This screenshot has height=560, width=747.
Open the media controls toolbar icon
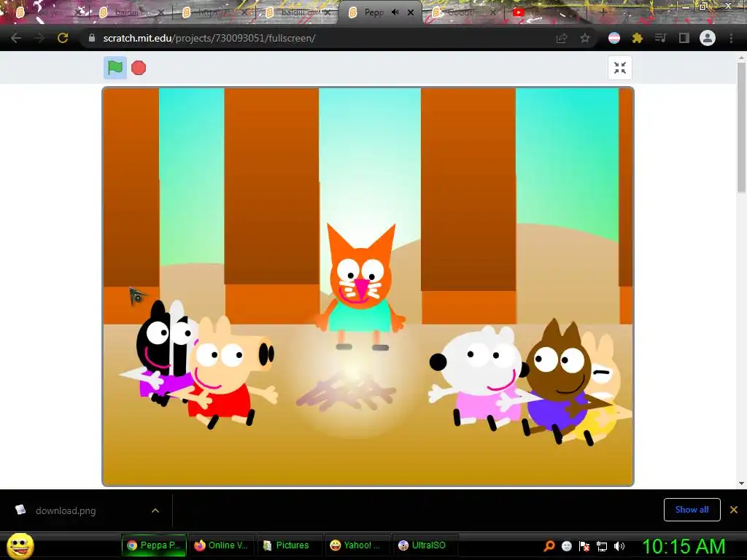(x=660, y=38)
